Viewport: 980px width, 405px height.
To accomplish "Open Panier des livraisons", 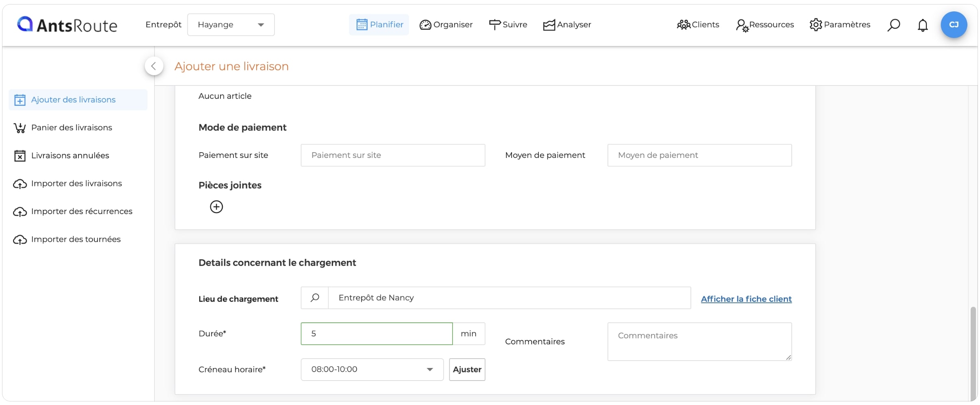I will 63,128.
